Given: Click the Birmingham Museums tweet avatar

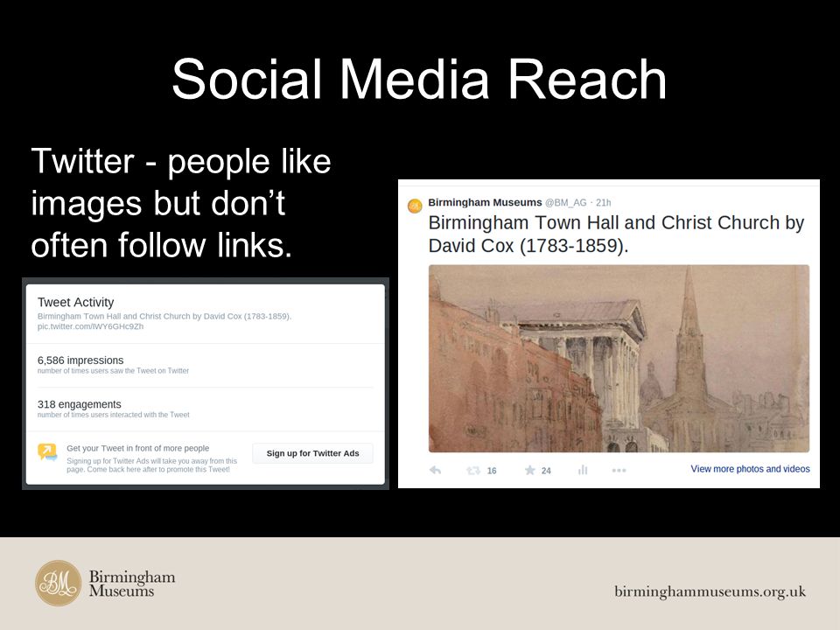Looking at the screenshot, I should coord(415,206).
